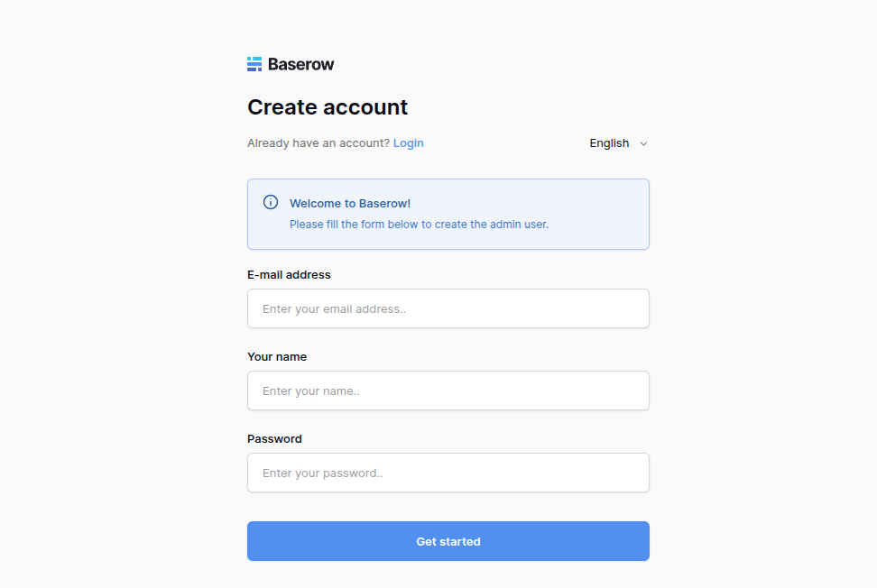This screenshot has width=877, height=588.
Task: Click the Create account heading
Action: [328, 107]
